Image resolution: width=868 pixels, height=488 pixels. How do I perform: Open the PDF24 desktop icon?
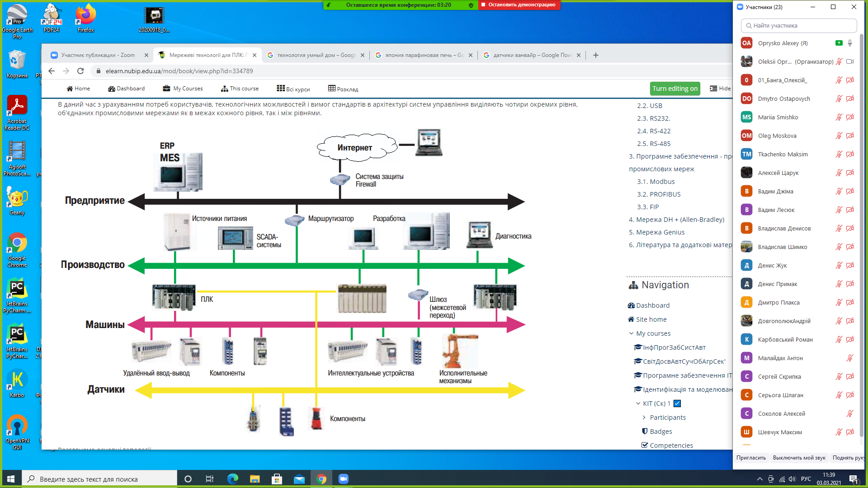point(52,18)
